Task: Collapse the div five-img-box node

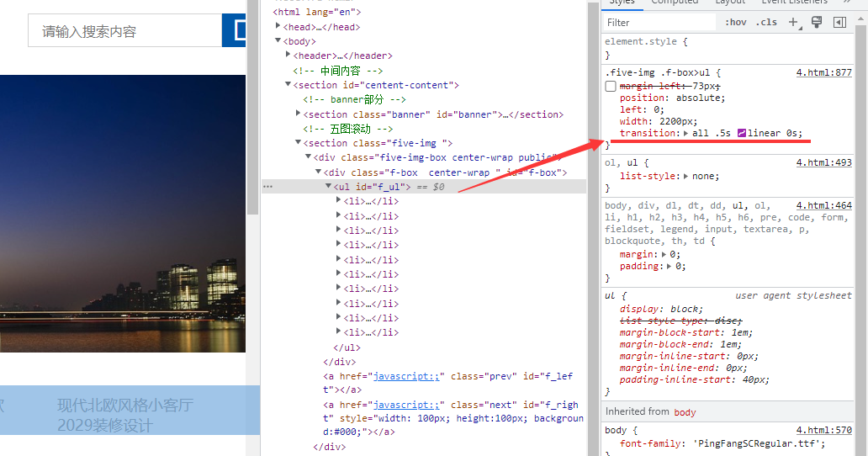Action: (x=309, y=157)
